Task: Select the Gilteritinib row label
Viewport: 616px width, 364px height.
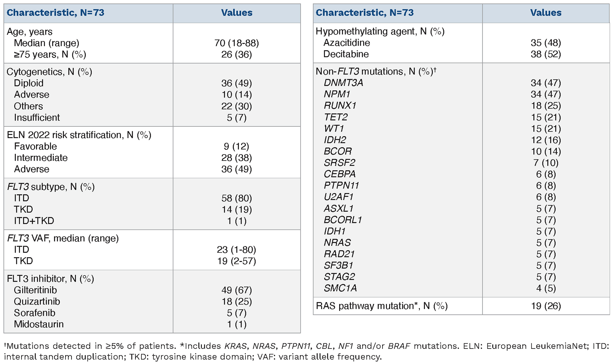Action: click(35, 290)
